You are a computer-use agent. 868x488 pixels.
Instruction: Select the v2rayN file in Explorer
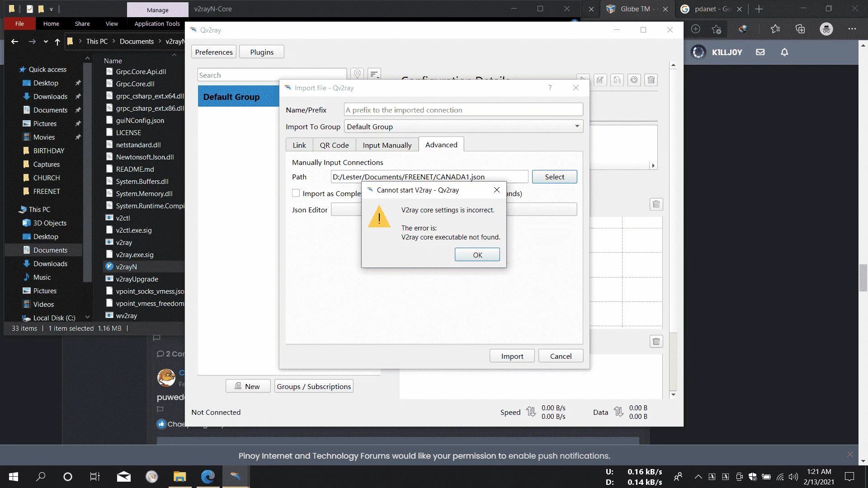coord(126,267)
